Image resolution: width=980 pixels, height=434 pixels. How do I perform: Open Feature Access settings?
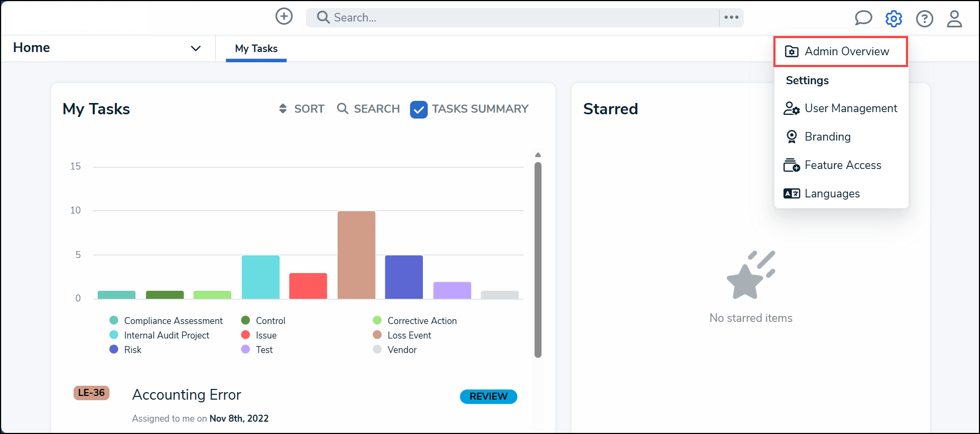pyautogui.click(x=840, y=165)
